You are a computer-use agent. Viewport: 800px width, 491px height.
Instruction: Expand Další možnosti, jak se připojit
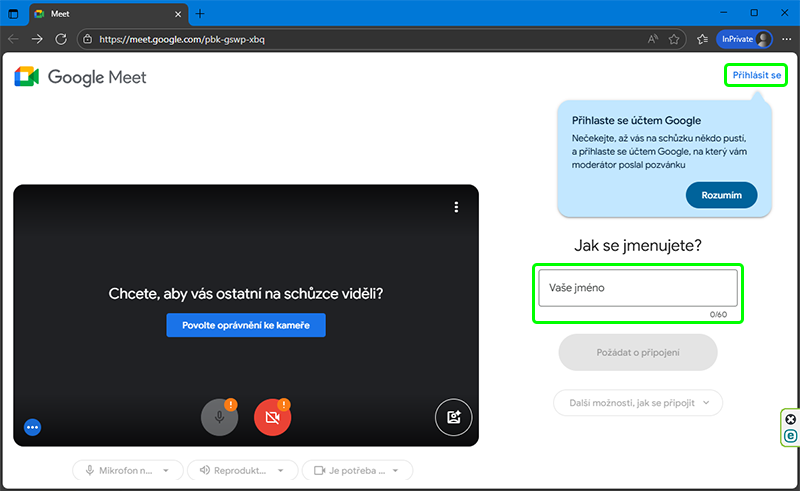tap(637, 403)
